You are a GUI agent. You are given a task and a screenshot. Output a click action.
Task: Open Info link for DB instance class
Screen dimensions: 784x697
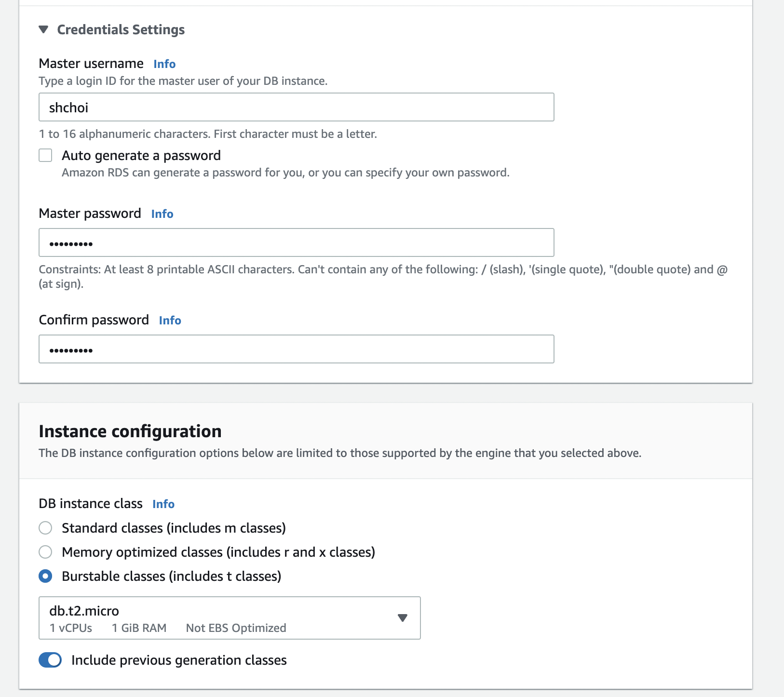pos(163,504)
